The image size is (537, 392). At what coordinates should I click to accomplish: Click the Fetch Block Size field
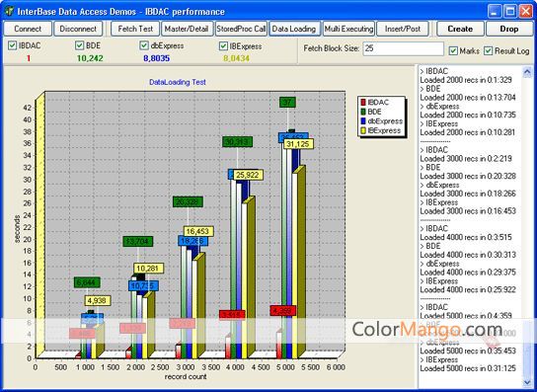(x=404, y=48)
